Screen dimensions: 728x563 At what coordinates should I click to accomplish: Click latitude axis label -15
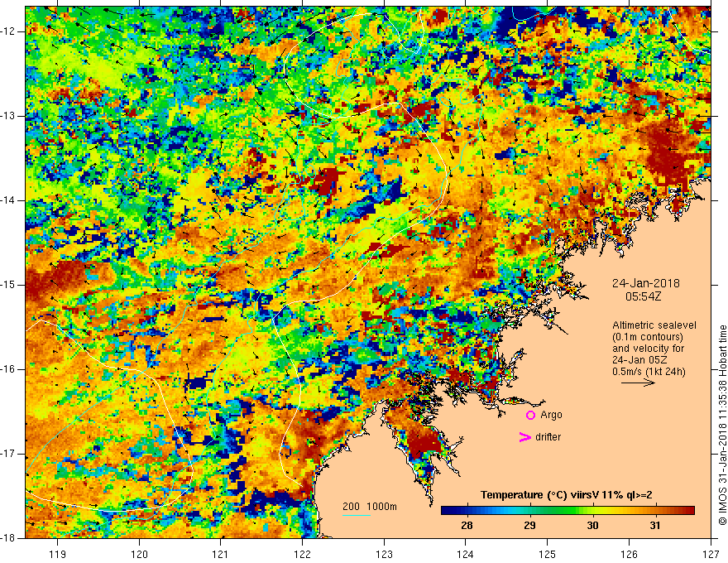(x=9, y=285)
